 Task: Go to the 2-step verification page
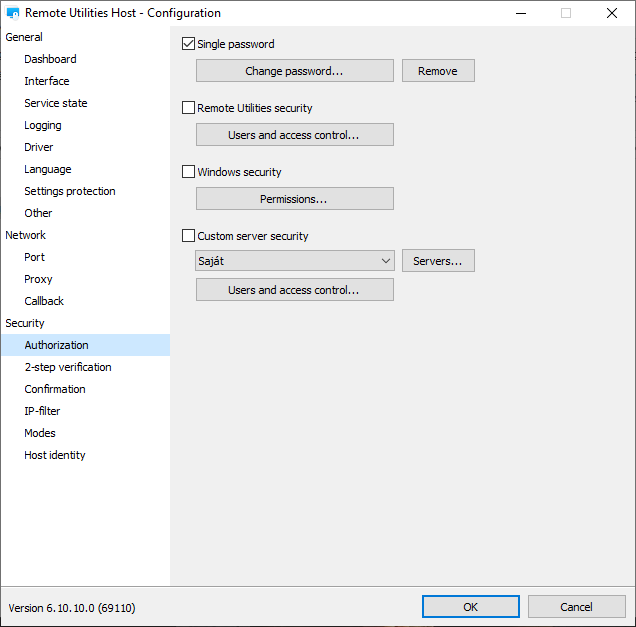point(68,367)
